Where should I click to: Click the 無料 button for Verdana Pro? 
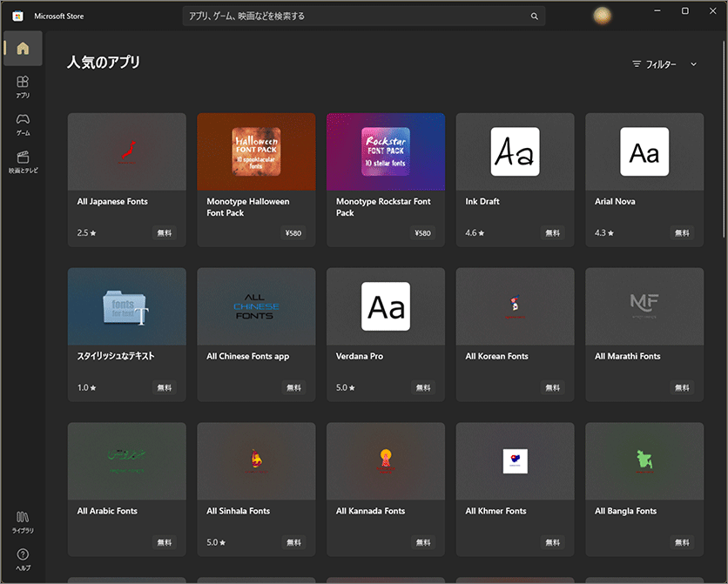point(423,388)
